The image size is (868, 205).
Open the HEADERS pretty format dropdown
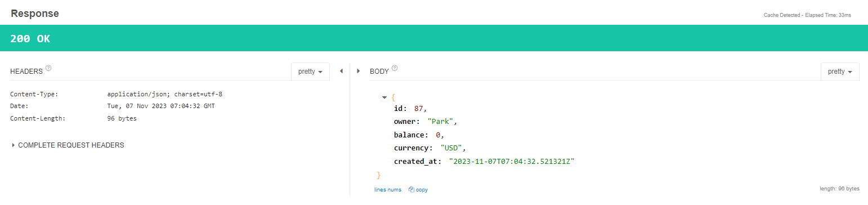(x=310, y=72)
